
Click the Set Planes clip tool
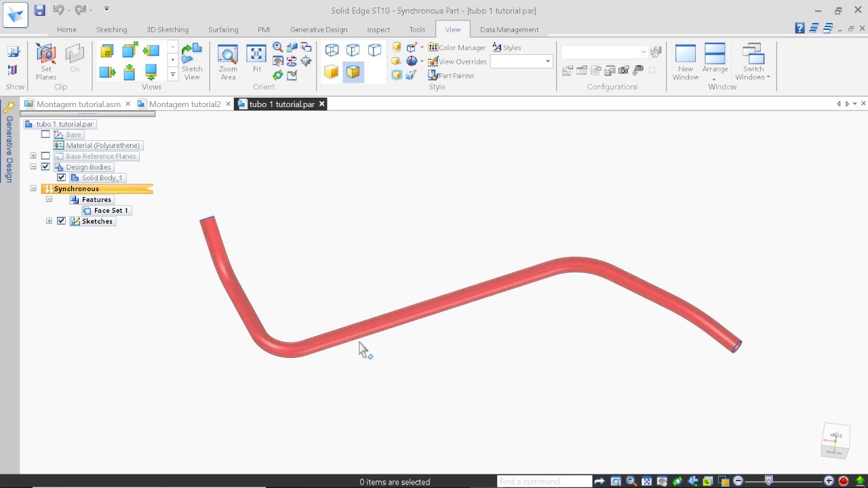(x=46, y=62)
